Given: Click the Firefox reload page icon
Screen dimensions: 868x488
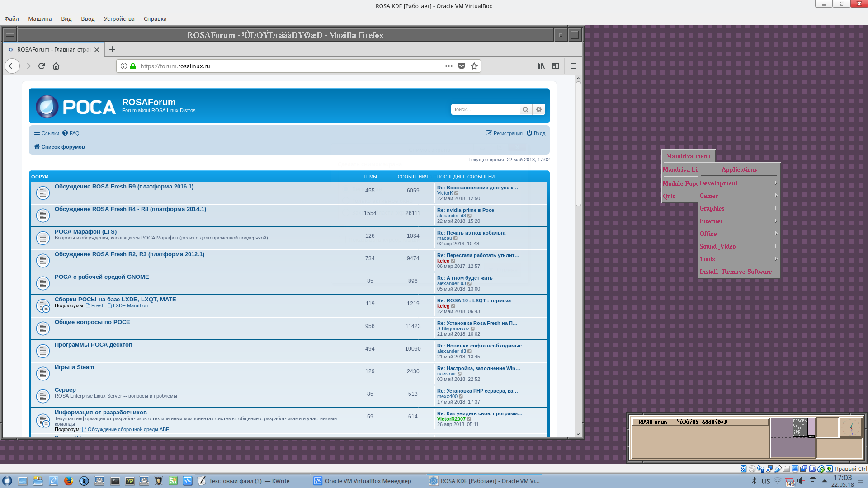Looking at the screenshot, I should click(x=42, y=66).
